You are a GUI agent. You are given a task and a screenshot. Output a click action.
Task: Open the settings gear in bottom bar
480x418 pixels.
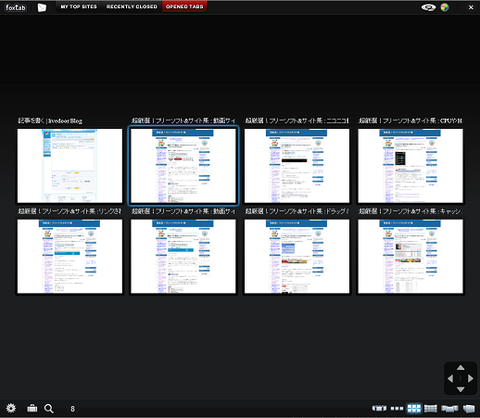click(11, 408)
